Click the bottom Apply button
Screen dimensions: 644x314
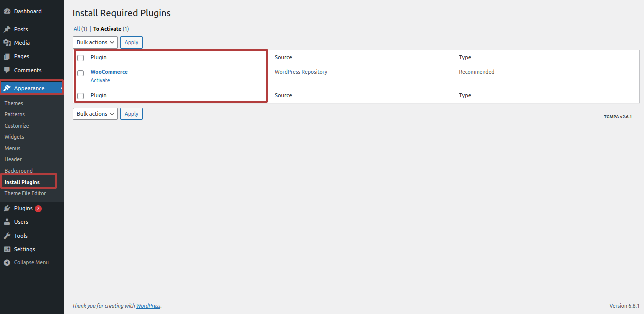131,114
